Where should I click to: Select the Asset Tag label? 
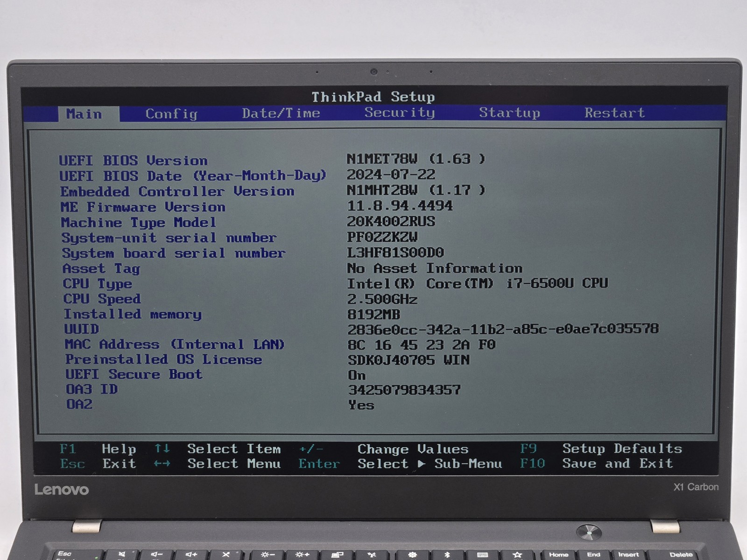(x=101, y=269)
